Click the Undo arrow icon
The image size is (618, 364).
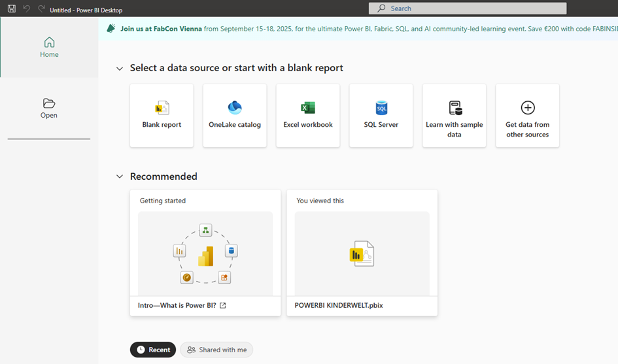tap(26, 8)
